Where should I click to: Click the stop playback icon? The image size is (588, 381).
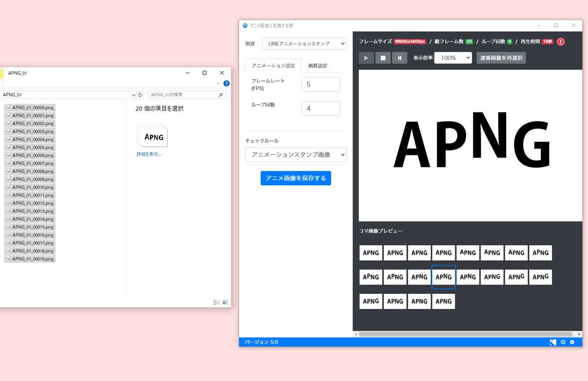(383, 57)
